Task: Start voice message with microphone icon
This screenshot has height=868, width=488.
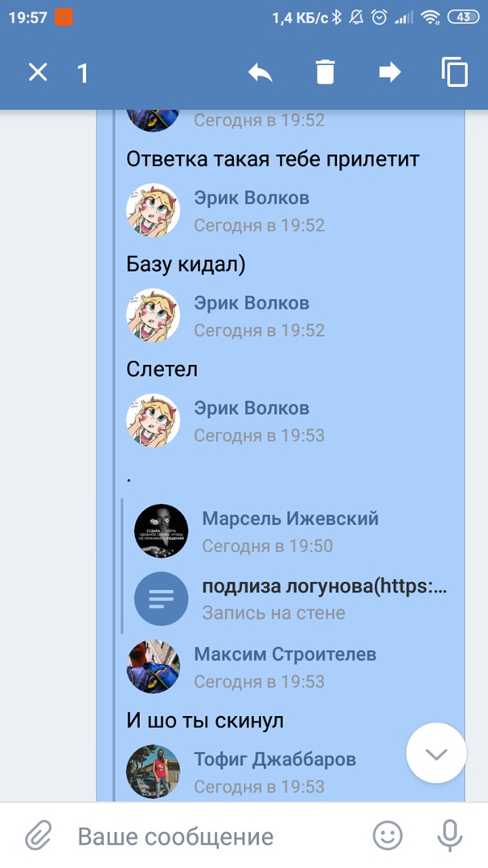Action: pos(449,836)
